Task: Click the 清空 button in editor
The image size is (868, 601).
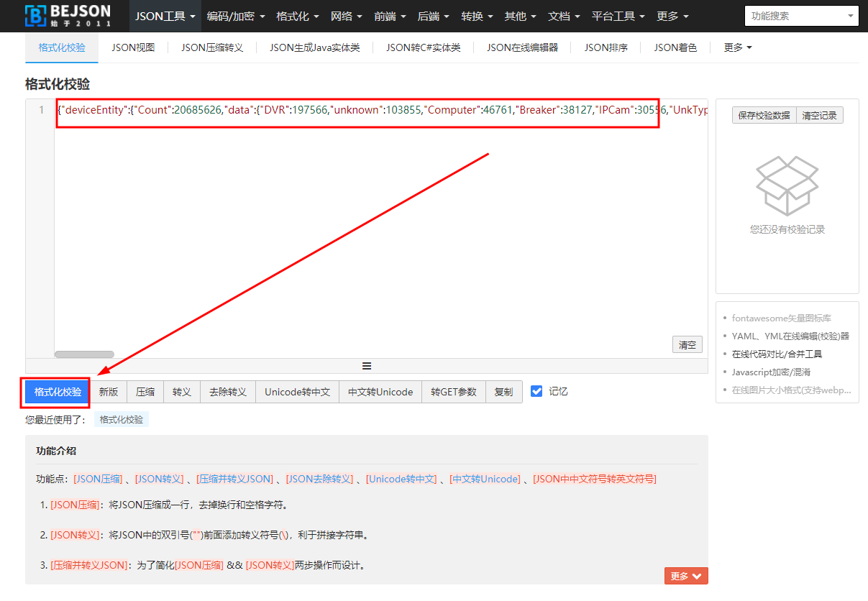Action: point(687,344)
